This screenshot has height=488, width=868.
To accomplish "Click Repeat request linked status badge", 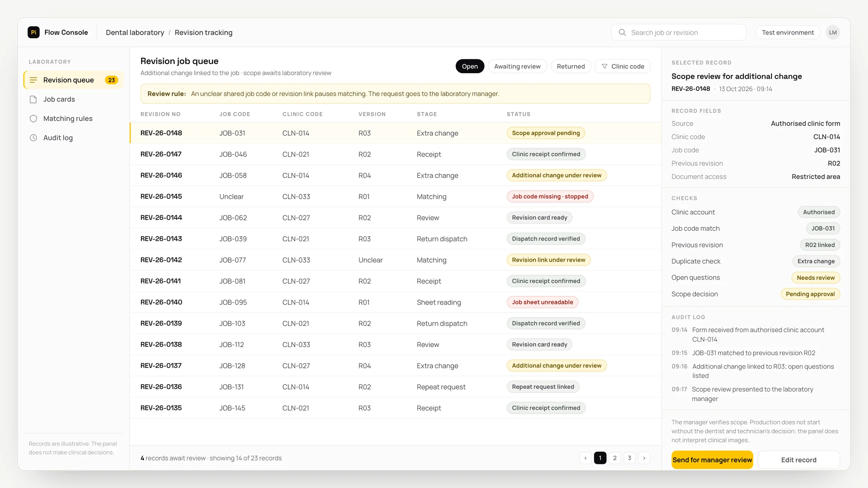I will (543, 387).
